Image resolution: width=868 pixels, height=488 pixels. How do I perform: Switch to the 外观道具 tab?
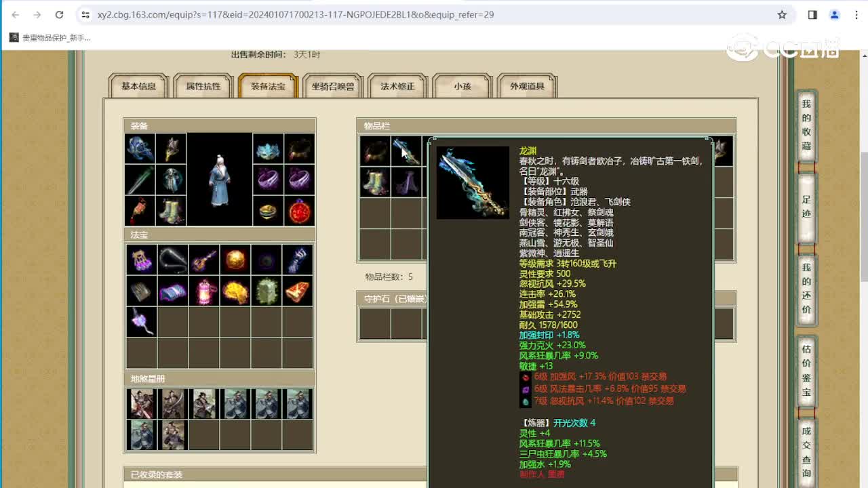coord(528,86)
